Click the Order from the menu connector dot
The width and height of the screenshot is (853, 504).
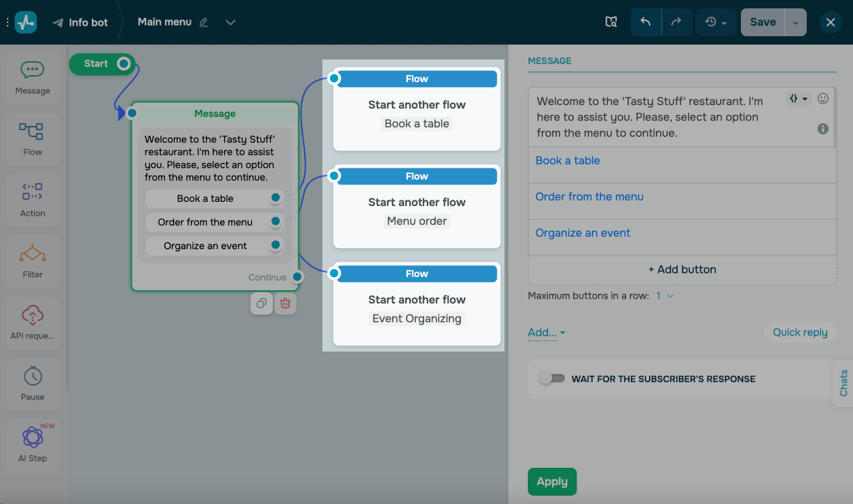point(276,222)
